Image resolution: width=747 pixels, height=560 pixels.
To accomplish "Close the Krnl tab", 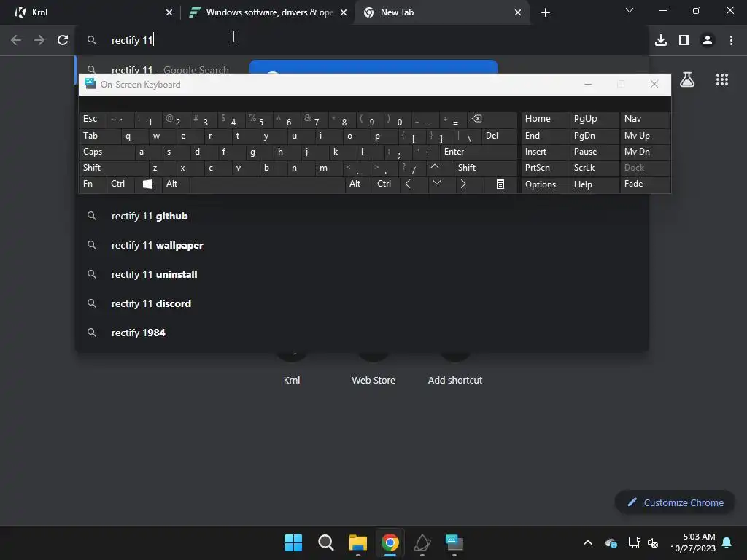I will pos(169,12).
